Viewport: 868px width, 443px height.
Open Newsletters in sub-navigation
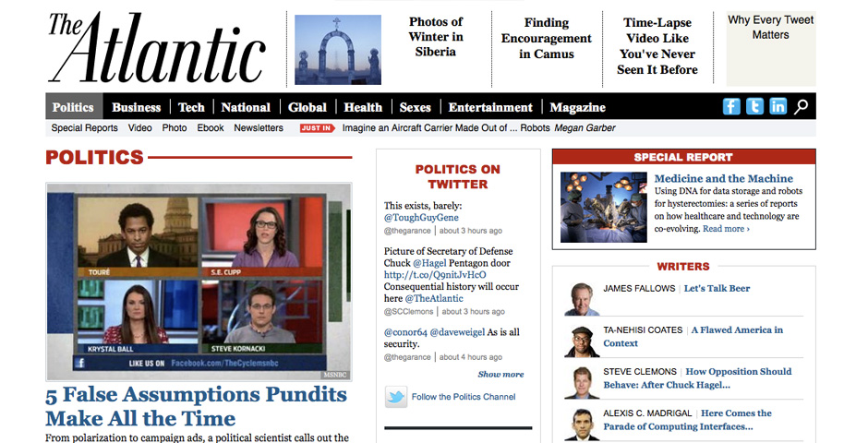(x=259, y=127)
